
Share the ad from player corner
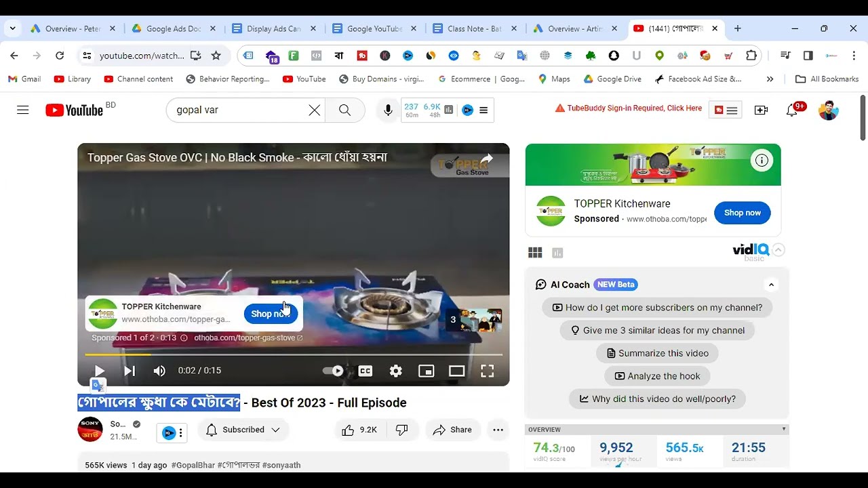[487, 159]
